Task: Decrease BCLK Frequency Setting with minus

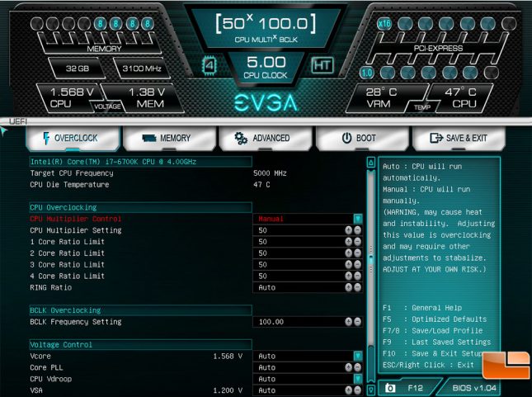Action: click(357, 322)
